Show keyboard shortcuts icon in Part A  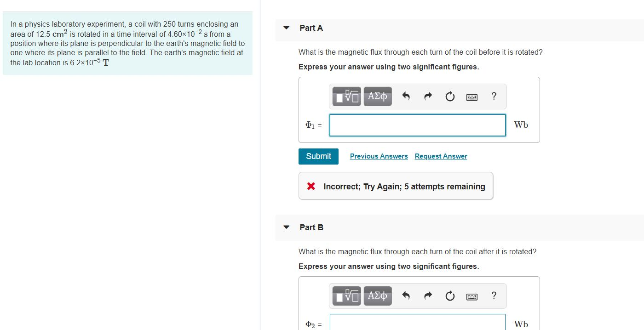pyautogui.click(x=472, y=97)
